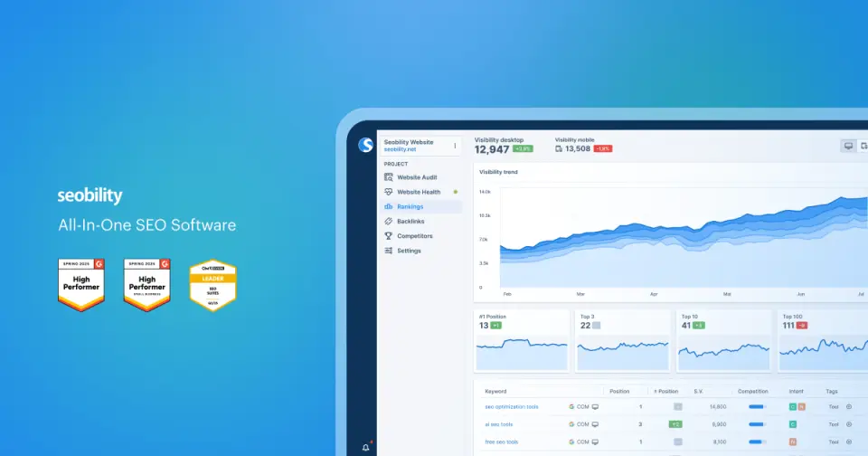Click the Visibility trend chart title
The height and width of the screenshot is (456, 868).
pos(498,172)
